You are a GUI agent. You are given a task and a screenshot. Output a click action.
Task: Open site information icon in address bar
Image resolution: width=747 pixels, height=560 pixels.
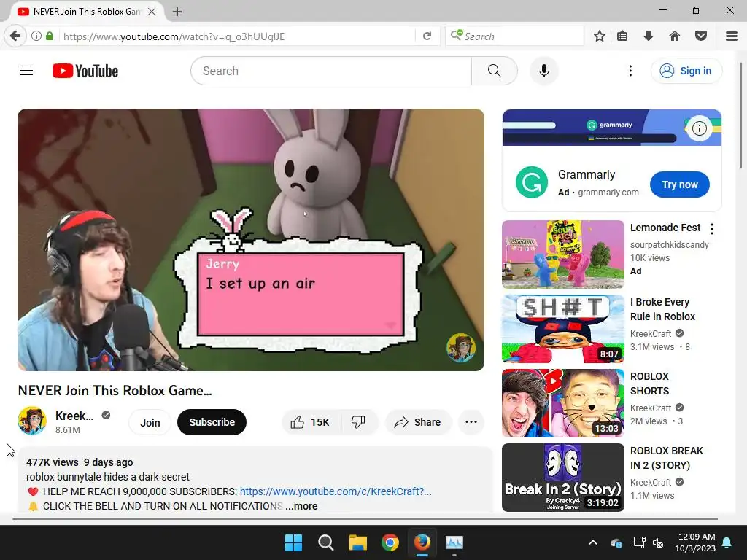(x=36, y=36)
